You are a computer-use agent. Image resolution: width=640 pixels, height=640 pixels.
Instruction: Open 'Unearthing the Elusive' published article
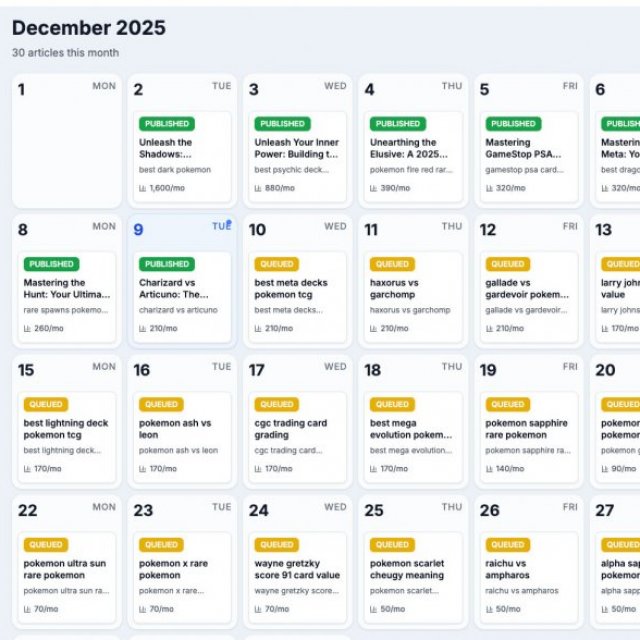click(x=413, y=157)
